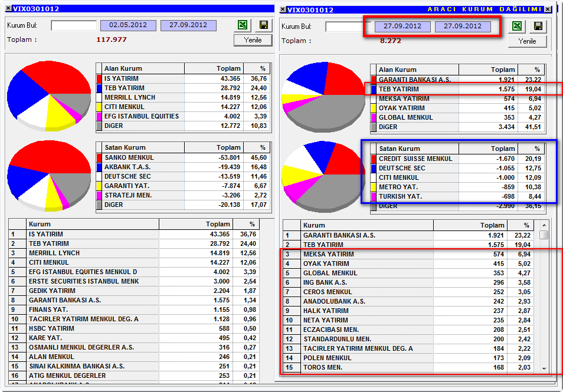Sort left bottom table by Toplam header
Viewport: 563px width, 392px height.
[x=196, y=224]
